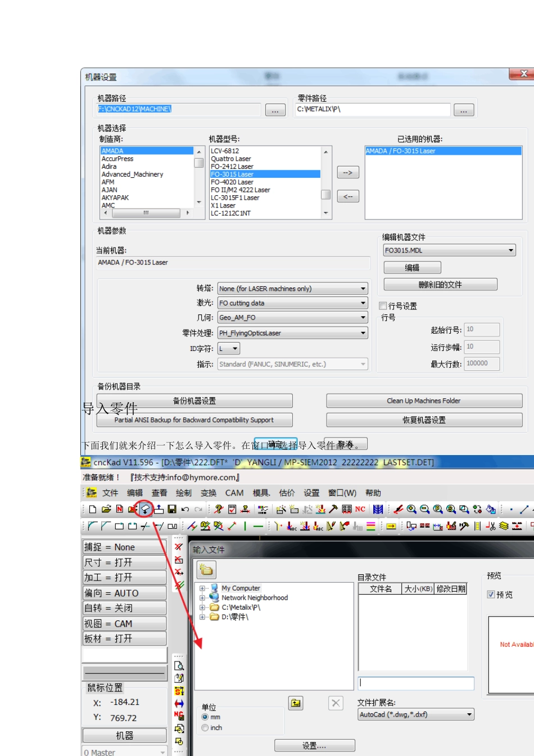Click the export upload icon beside Save
The height and width of the screenshot is (756, 534).
click(x=159, y=510)
